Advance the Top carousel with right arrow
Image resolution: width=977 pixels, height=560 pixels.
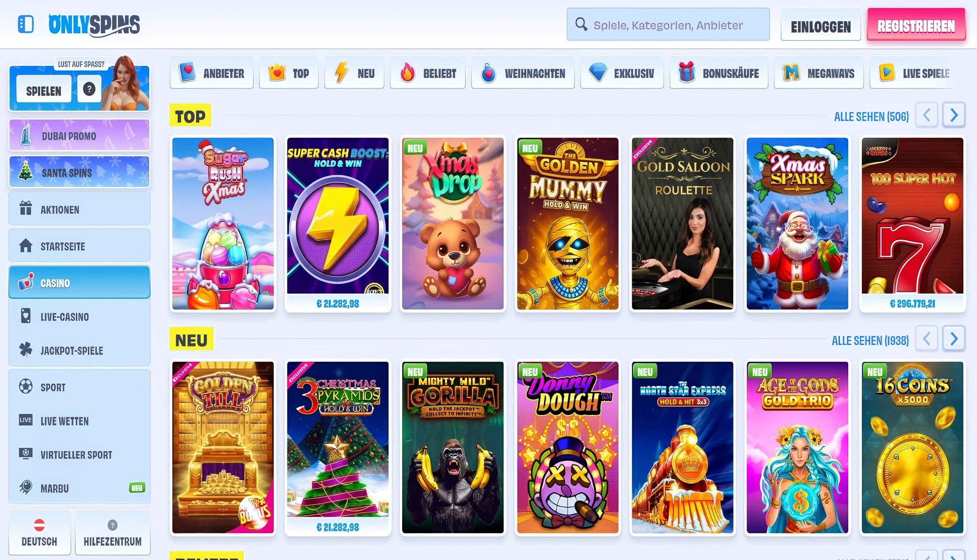[x=954, y=115]
